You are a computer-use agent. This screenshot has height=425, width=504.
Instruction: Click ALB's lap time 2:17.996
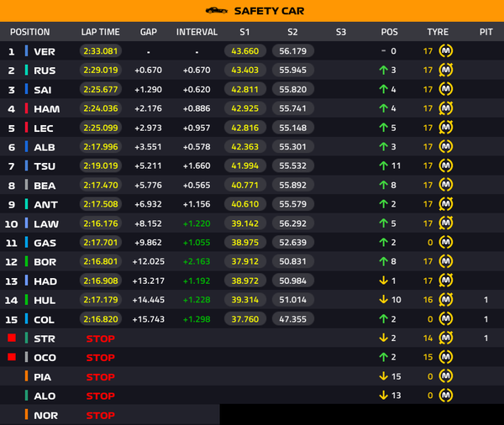101,147
